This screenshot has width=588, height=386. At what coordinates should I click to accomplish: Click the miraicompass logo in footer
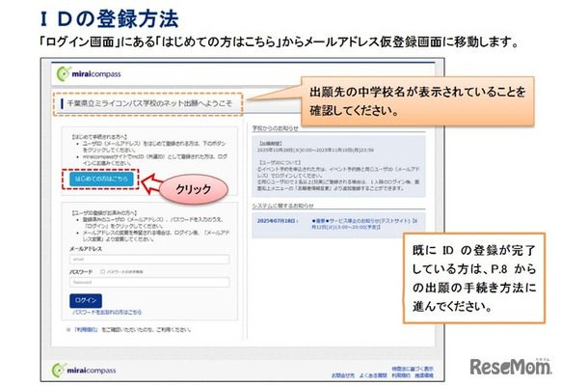pos(94,370)
